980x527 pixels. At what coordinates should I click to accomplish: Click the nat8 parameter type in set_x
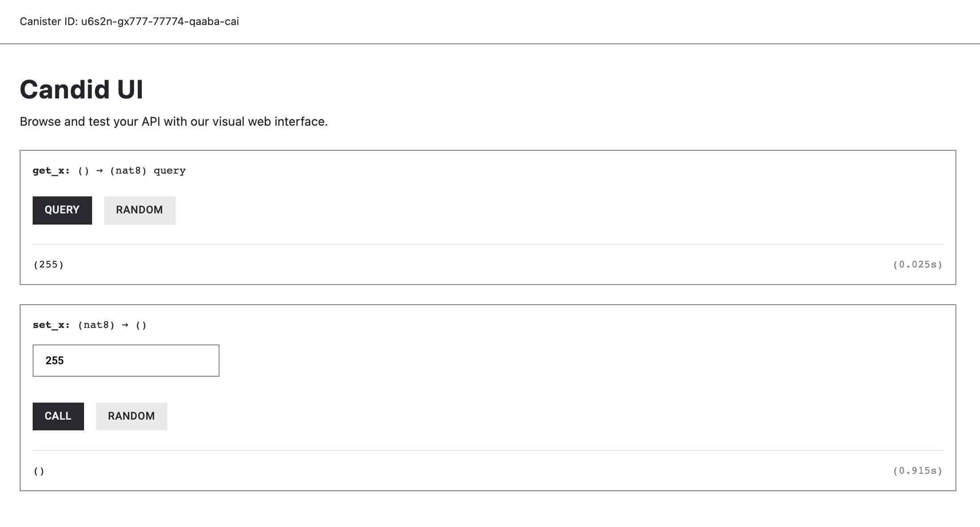coord(96,325)
